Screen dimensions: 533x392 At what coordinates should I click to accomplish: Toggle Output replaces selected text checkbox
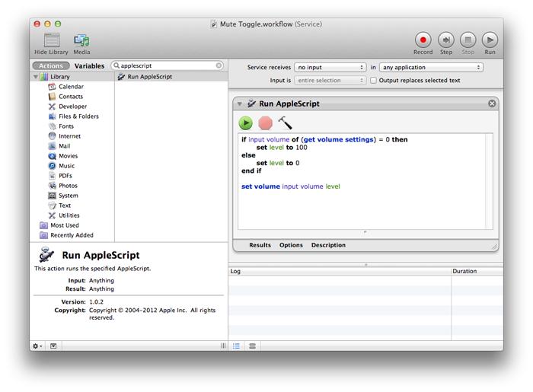(373, 81)
